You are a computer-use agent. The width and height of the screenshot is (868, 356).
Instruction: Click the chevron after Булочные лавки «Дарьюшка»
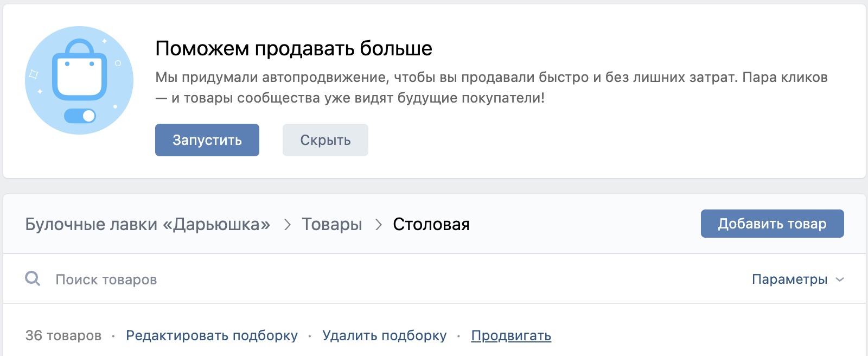288,225
